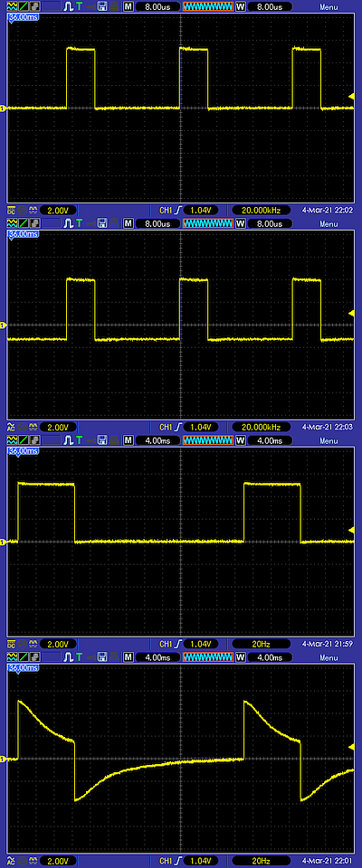Click the 2.00V vertical scale in the 22:03 capture
The height and width of the screenshot is (868, 362).
pos(58,428)
